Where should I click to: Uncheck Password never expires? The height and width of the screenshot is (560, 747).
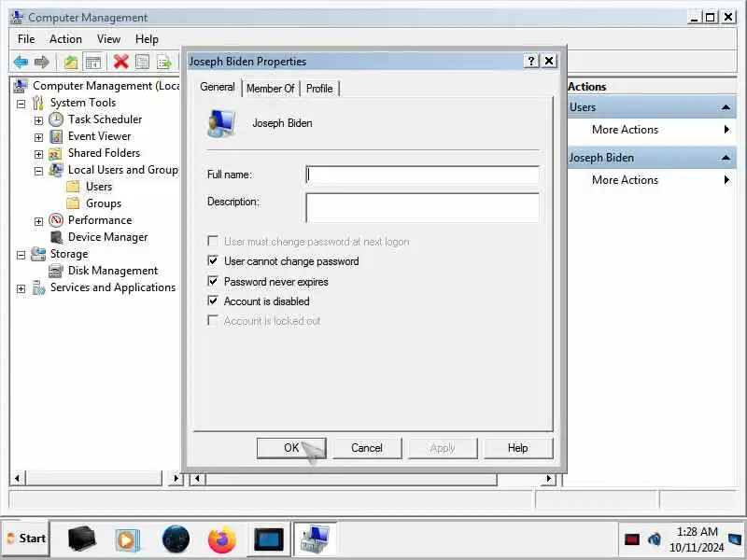(213, 282)
